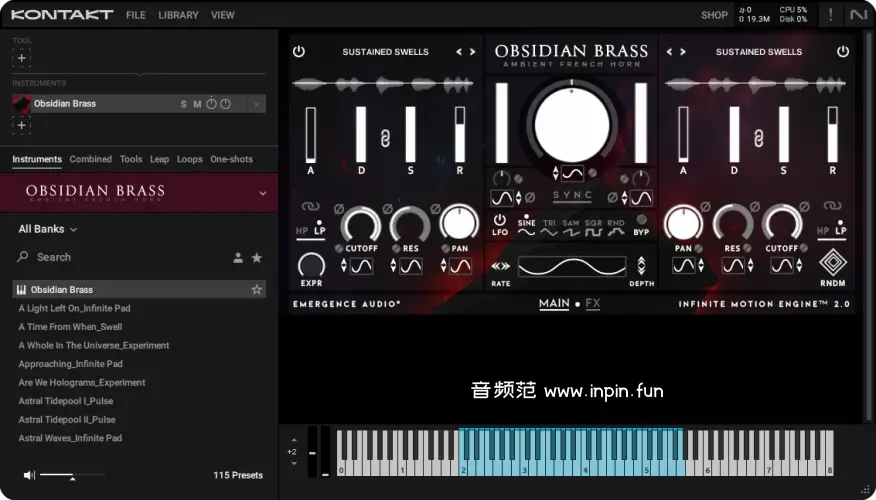Click the exclamation alert icon
This screenshot has height=500, width=876.
click(830, 15)
